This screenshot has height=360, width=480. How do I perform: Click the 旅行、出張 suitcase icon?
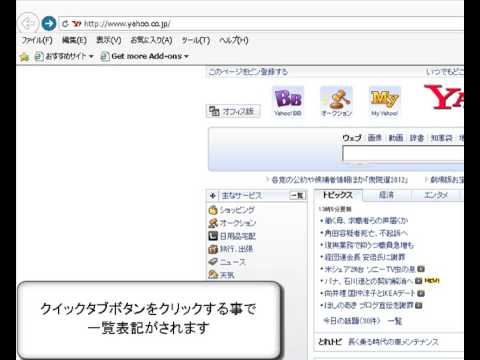click(213, 249)
